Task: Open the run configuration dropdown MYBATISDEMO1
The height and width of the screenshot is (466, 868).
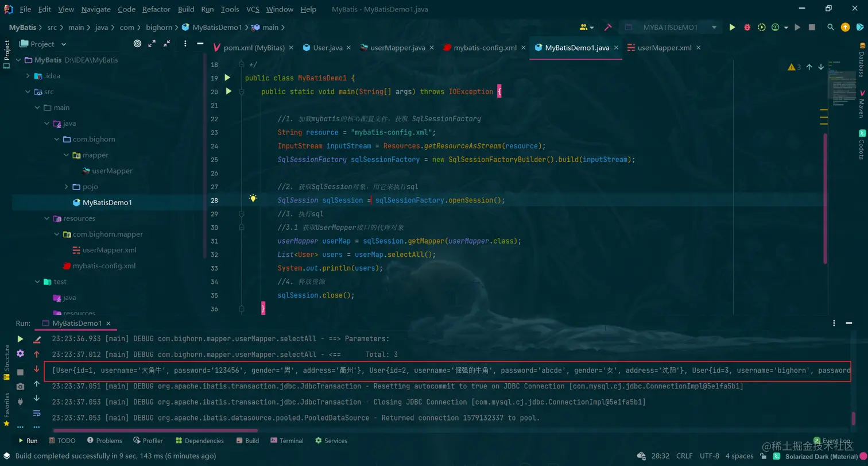Action: click(x=671, y=27)
